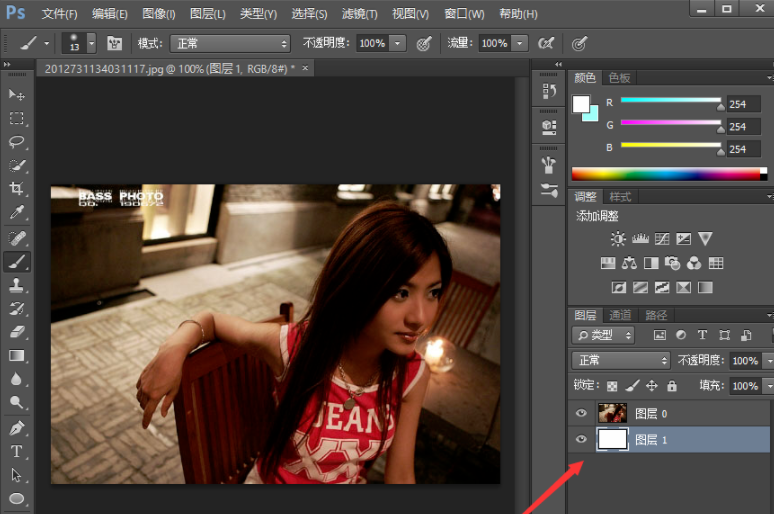Toggle visibility of 图层 1
The width and height of the screenshot is (774, 514).
point(581,439)
